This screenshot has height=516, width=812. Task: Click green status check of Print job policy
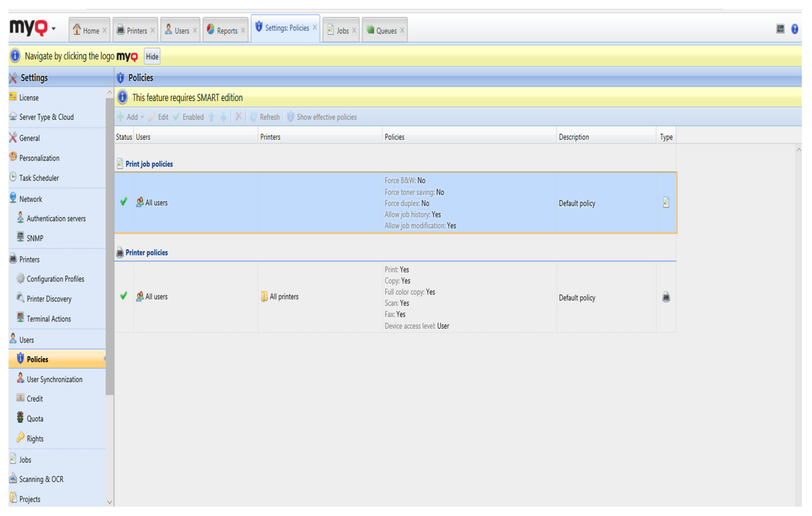[x=124, y=202]
